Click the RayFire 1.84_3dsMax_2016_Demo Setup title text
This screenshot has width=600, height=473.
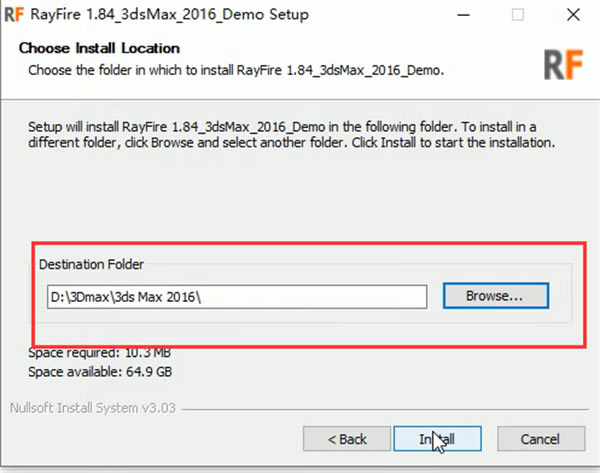pos(170,15)
